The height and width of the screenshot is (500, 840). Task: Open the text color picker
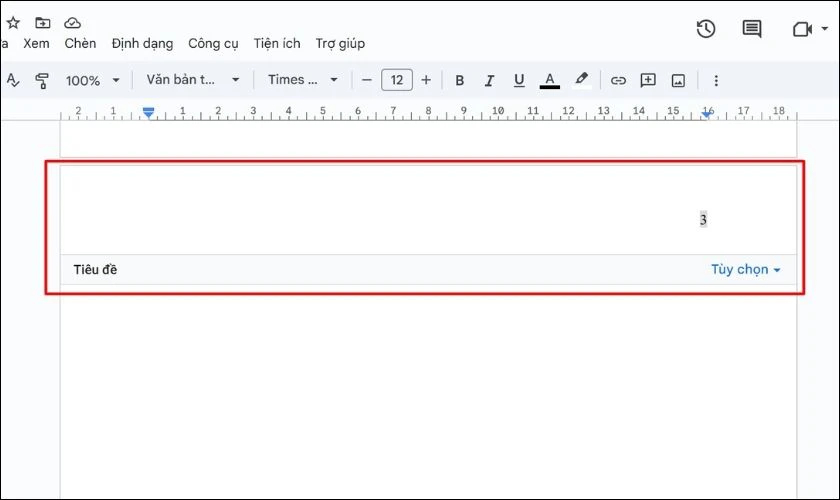coord(550,80)
